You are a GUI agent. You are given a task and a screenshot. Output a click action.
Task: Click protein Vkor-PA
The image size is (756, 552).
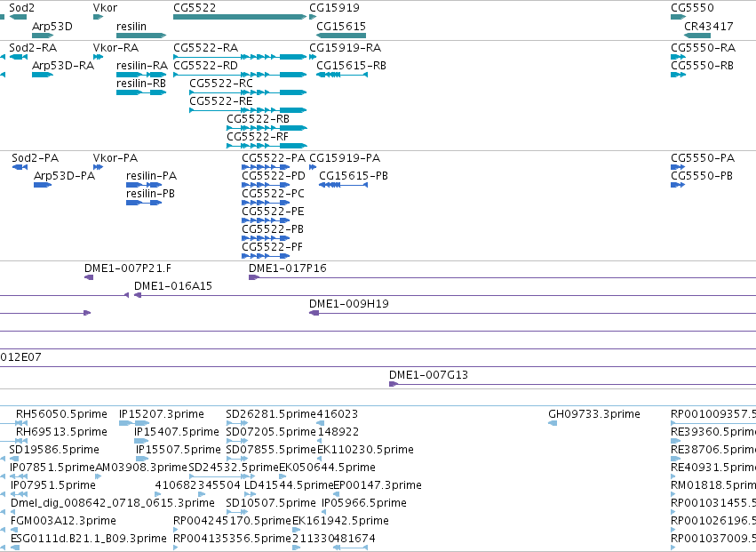(x=98, y=167)
